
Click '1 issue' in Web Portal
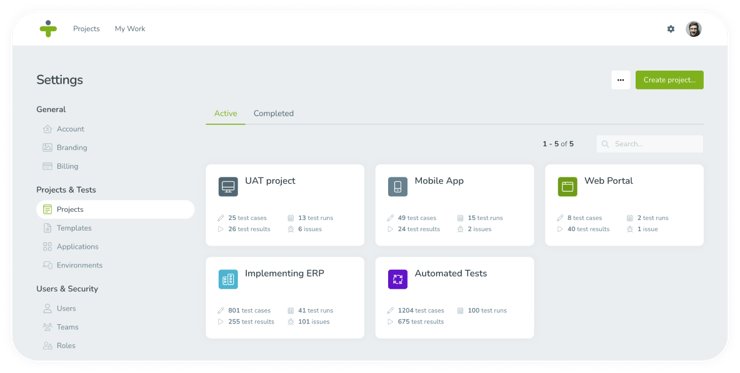648,229
